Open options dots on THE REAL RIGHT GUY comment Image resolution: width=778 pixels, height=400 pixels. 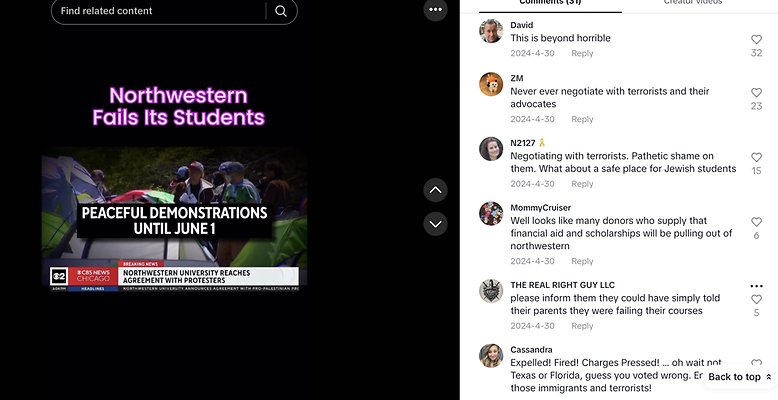756,286
